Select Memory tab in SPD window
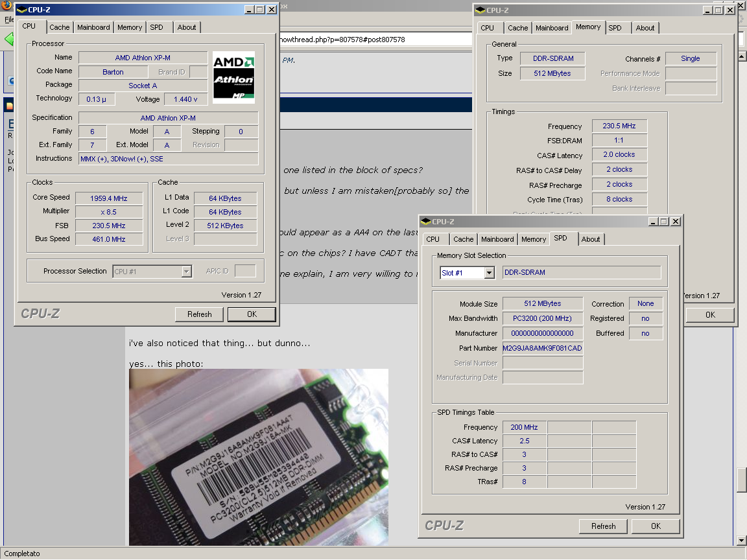 point(534,239)
